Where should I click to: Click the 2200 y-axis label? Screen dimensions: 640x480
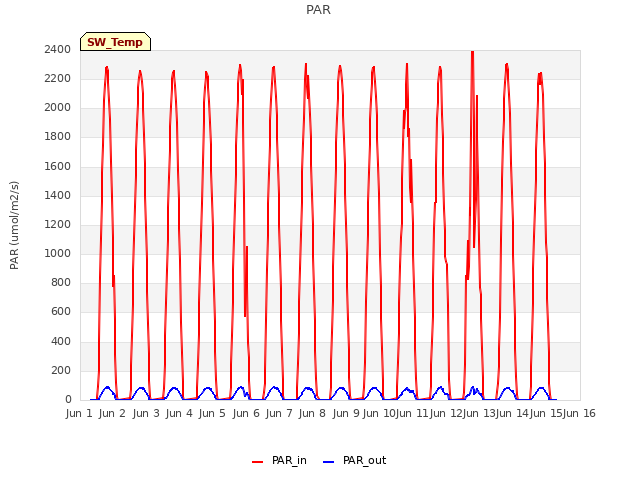58,79
